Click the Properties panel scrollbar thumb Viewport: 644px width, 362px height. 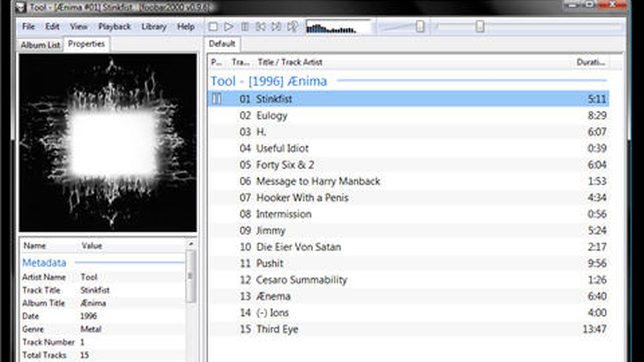coord(191,276)
